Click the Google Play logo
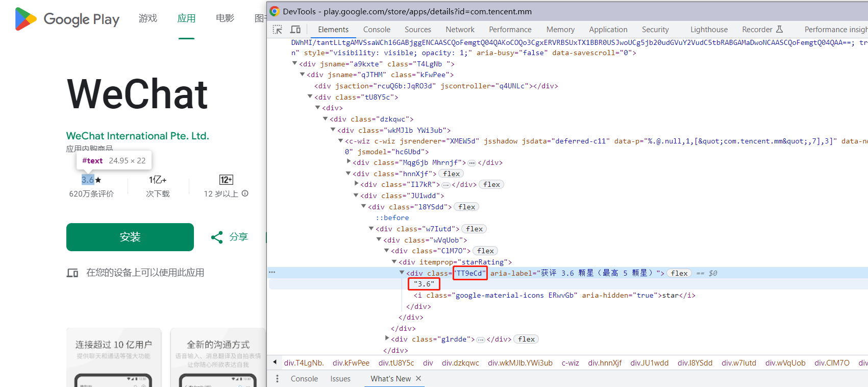The width and height of the screenshot is (868, 387). [67, 19]
